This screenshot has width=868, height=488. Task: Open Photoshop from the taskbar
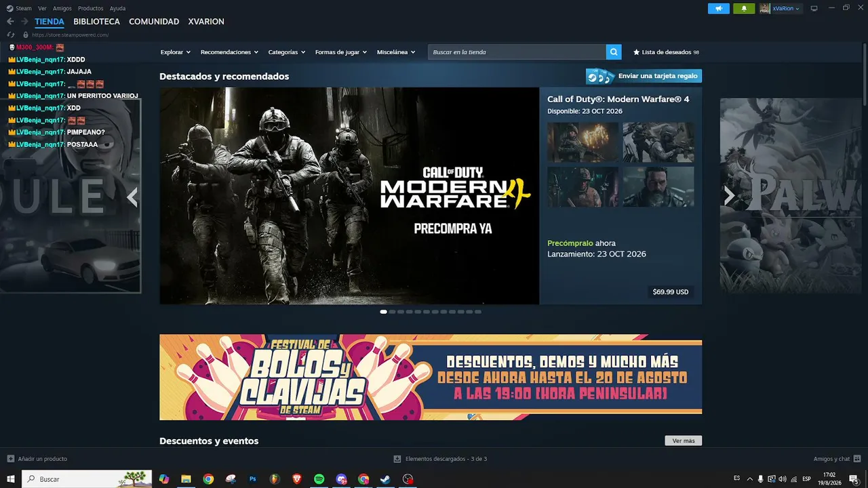253,479
